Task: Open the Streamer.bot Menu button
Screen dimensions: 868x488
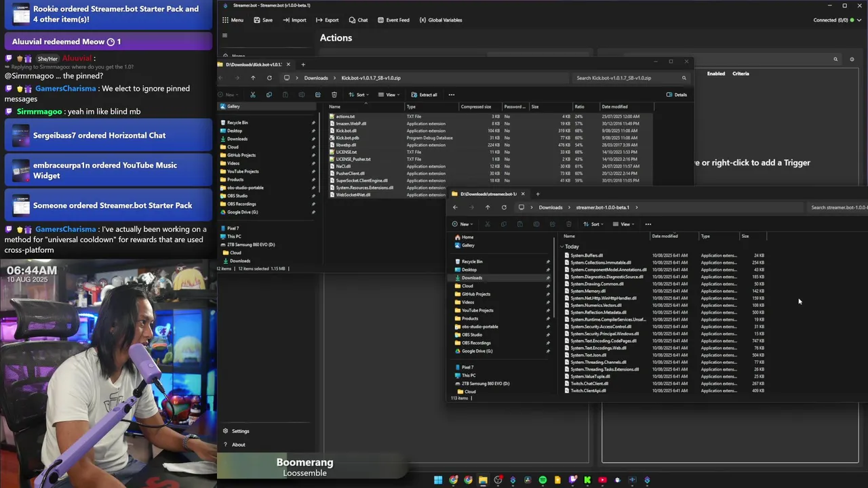Action: click(233, 20)
